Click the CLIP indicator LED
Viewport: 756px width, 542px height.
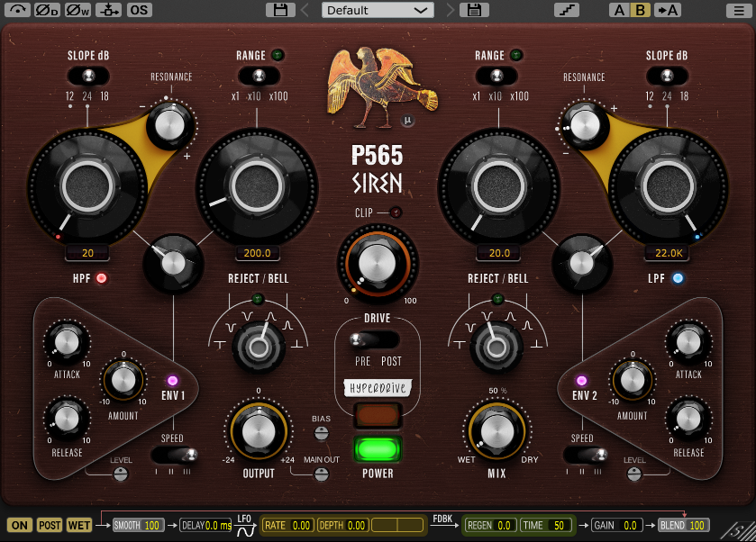point(396,212)
